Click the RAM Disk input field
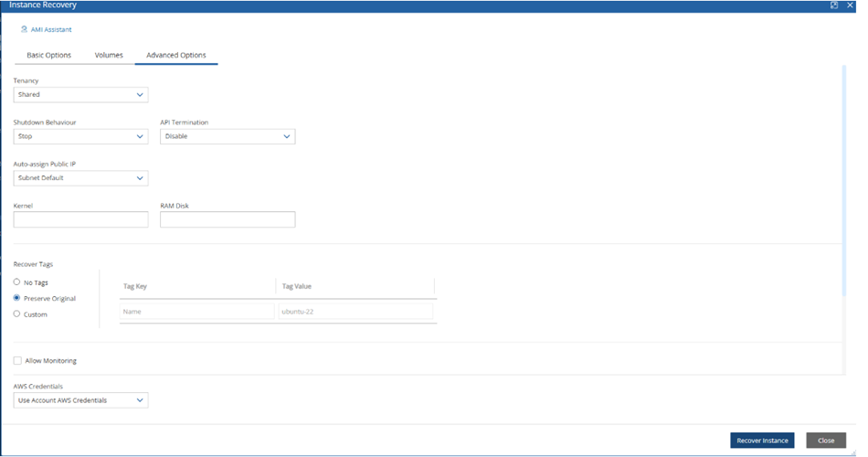868x457 pixels. 227,219
